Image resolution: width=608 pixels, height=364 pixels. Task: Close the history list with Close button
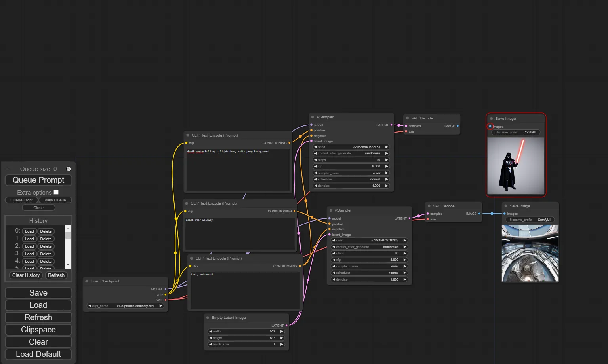click(38, 208)
